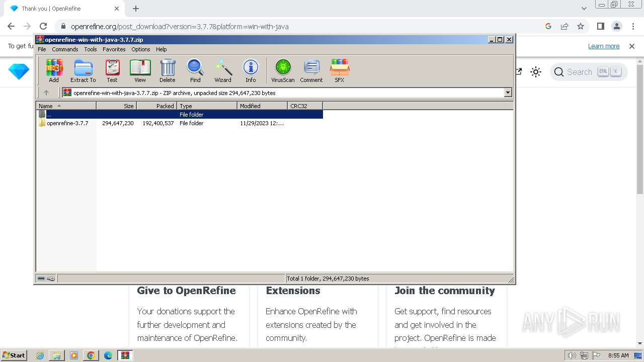Open new Chrome tab
This screenshot has height=362, width=644.
136,9
